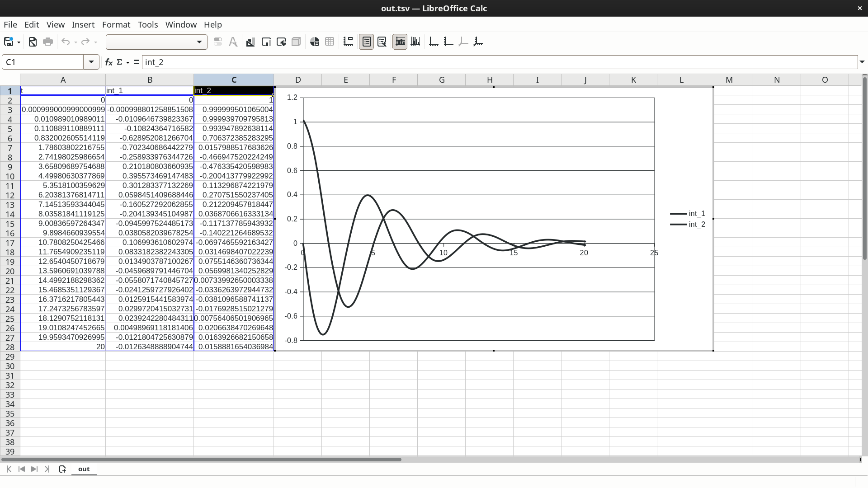The image size is (868, 488).
Task: Click the Data Ranges pie icon
Action: coord(315,42)
